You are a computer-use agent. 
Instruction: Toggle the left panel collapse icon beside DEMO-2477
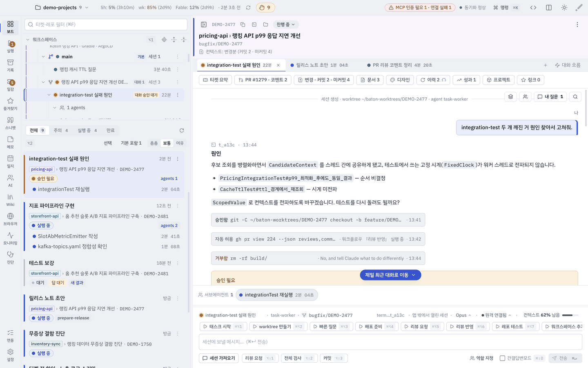(x=204, y=25)
